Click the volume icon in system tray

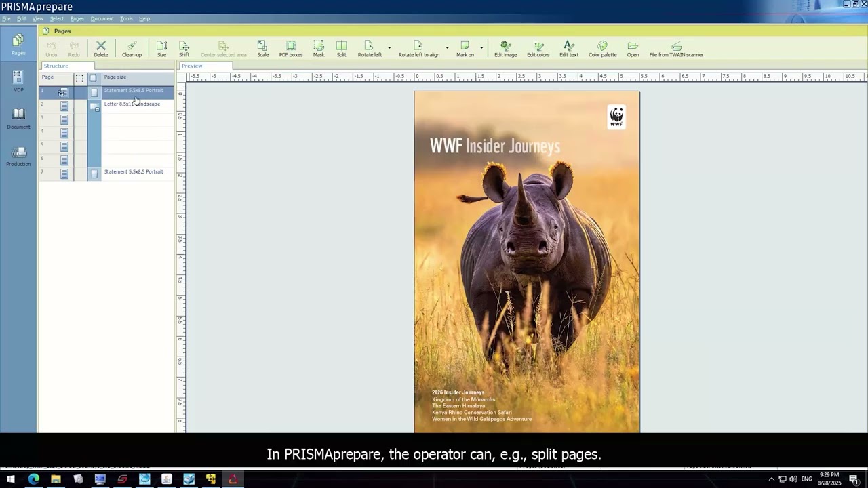pyautogui.click(x=793, y=479)
